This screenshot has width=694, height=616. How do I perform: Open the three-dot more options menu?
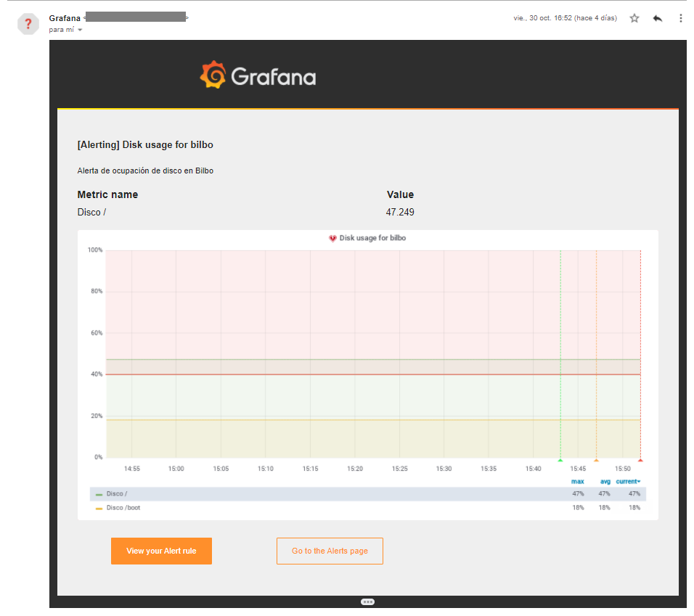680,18
